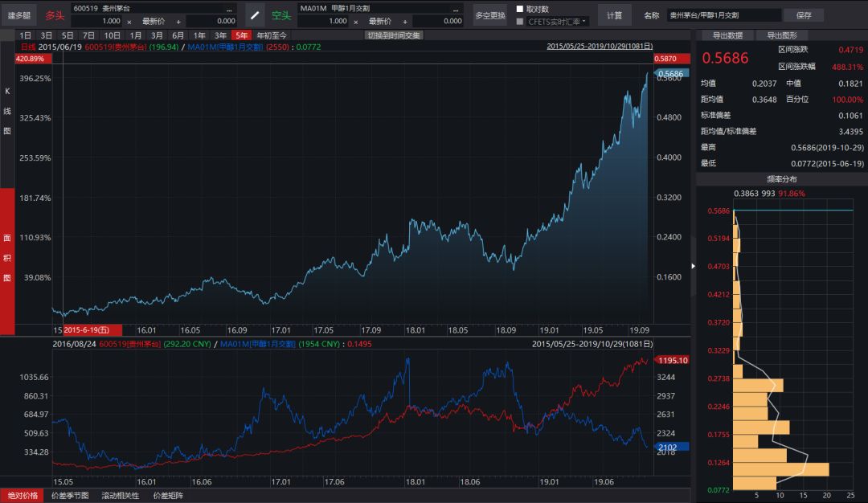868x503 pixels.
Task: Select the 1月 period tab
Action: point(136,35)
